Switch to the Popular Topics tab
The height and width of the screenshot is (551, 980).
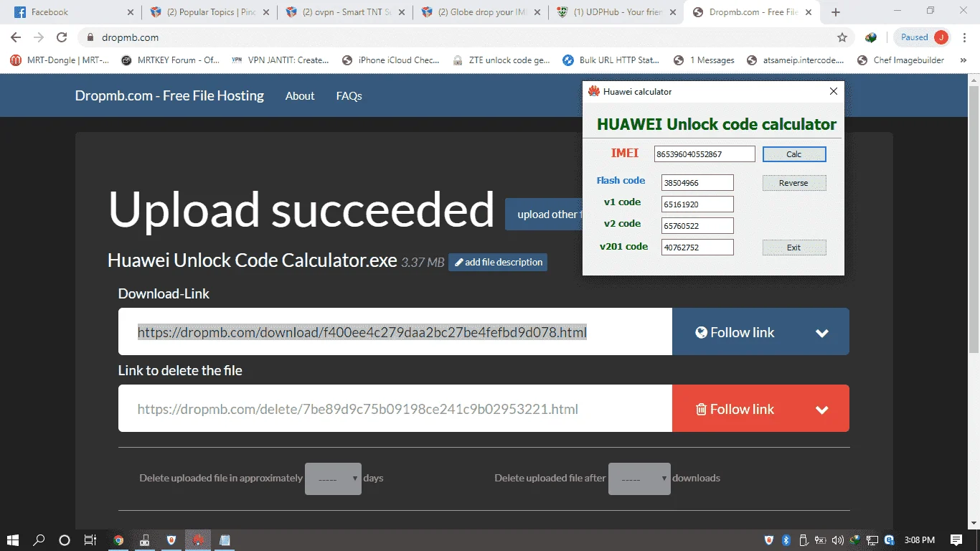tap(208, 12)
